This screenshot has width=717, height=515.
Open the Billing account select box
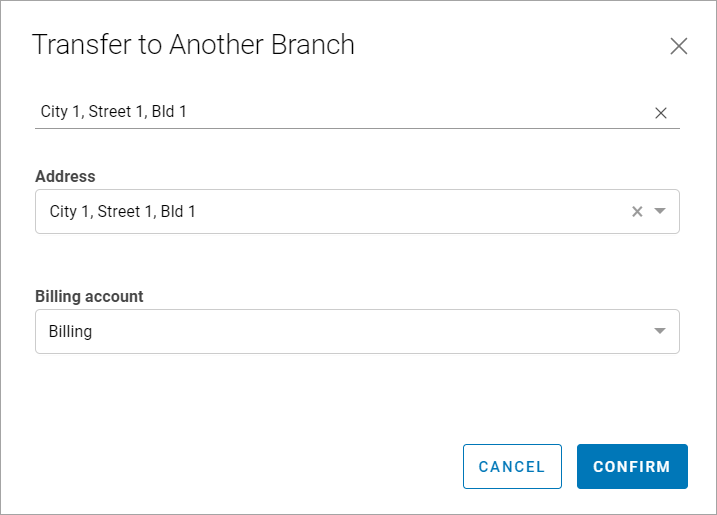point(357,331)
